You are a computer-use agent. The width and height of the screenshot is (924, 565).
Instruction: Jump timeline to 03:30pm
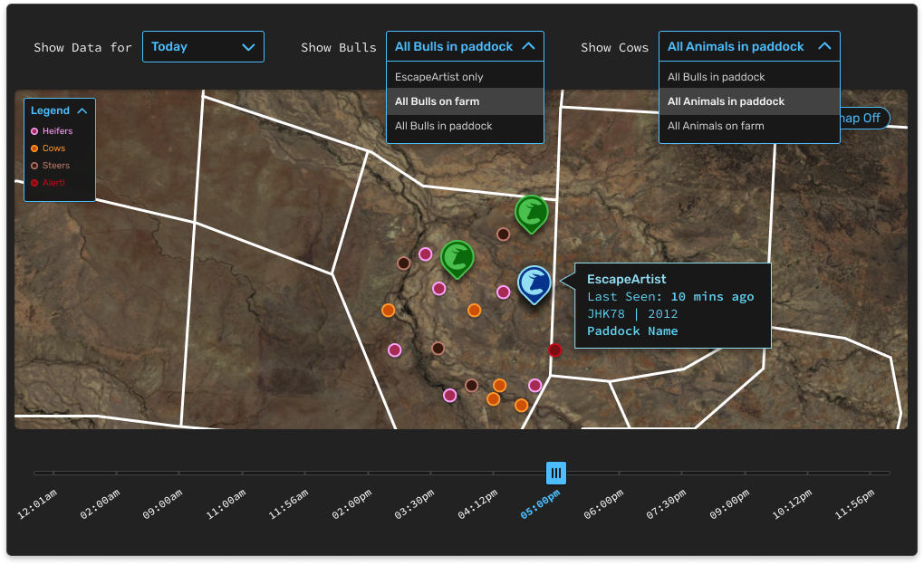click(x=414, y=504)
